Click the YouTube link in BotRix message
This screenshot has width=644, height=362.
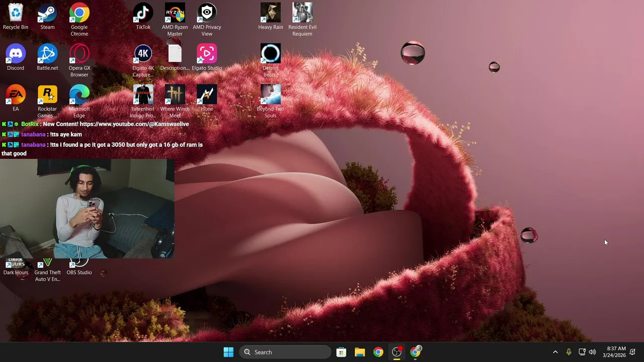pos(134,124)
